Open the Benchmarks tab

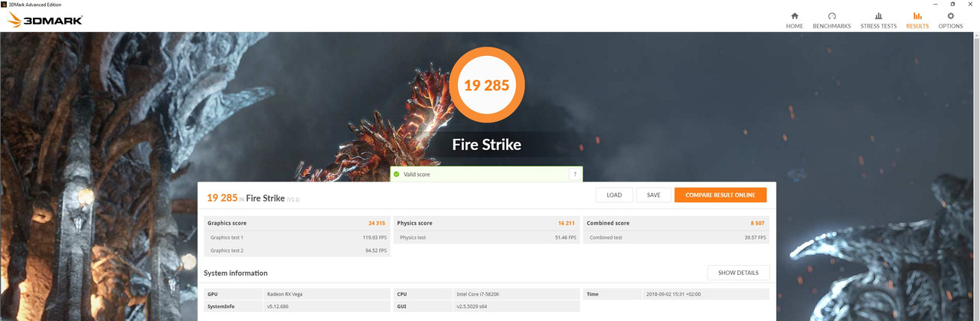(x=831, y=21)
